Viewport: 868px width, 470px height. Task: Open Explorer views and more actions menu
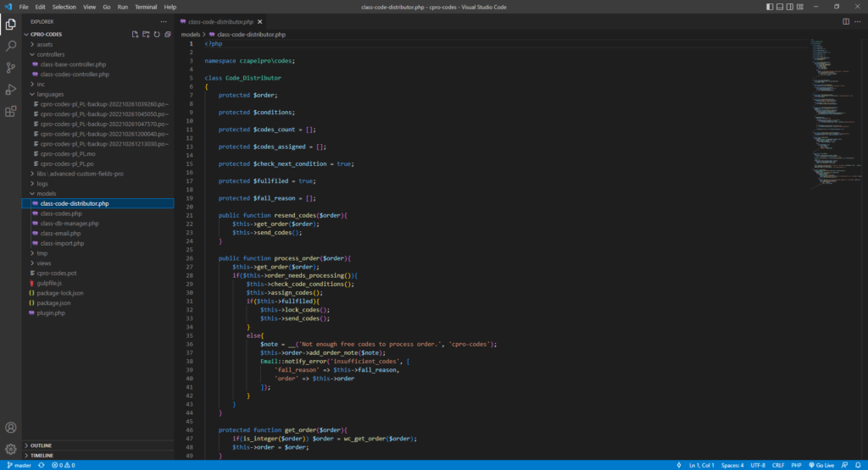[x=164, y=21]
